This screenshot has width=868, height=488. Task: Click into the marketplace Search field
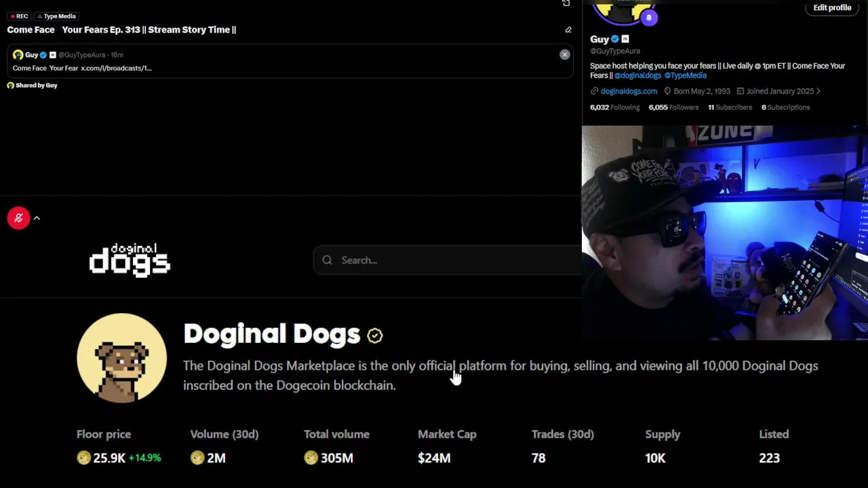click(x=448, y=260)
